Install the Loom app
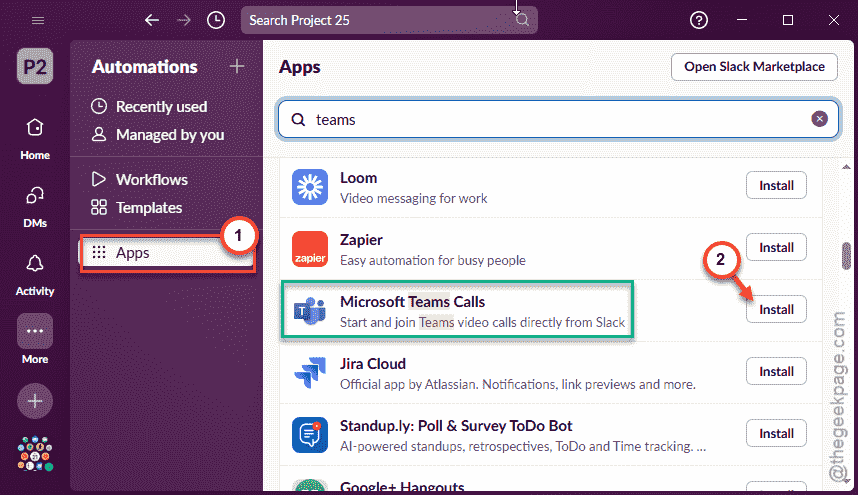 coord(776,185)
